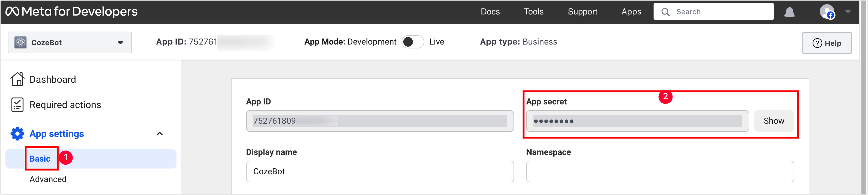The image size is (868, 195).
Task: Click the Dashboard house icon
Action: click(17, 79)
